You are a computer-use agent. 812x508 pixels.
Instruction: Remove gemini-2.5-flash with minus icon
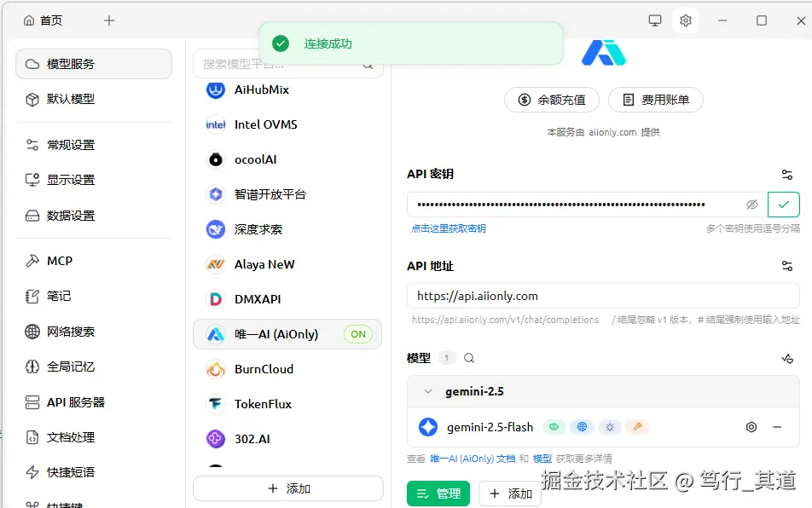tap(777, 427)
